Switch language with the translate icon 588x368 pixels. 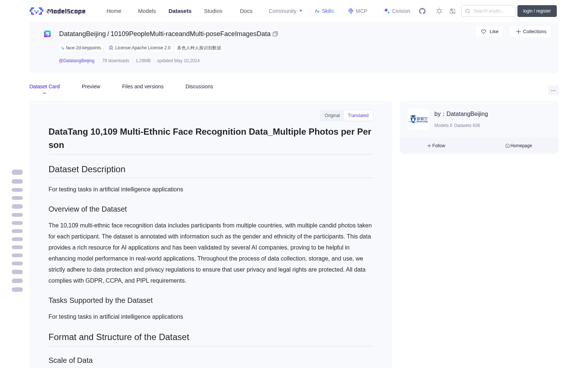452,11
